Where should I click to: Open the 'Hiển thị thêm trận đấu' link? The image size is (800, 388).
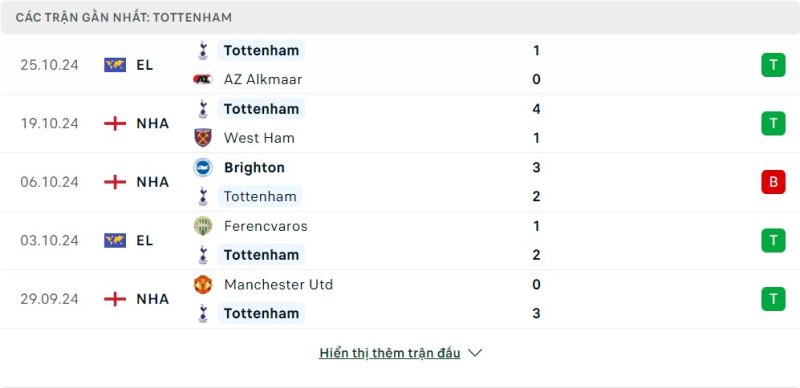(x=390, y=353)
